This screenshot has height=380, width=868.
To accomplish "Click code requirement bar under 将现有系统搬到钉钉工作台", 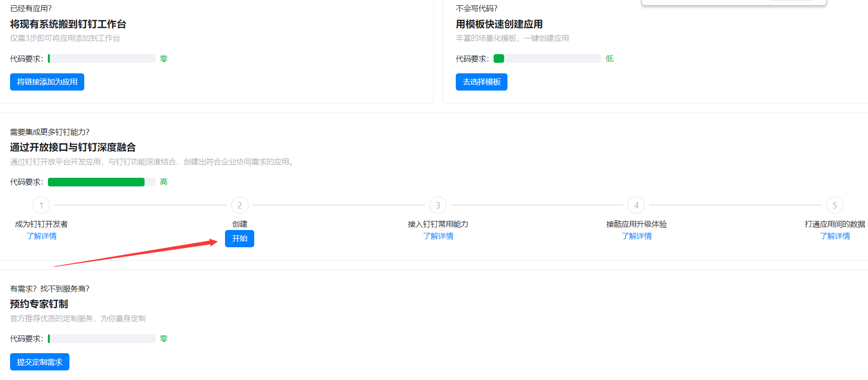I will pos(101,58).
